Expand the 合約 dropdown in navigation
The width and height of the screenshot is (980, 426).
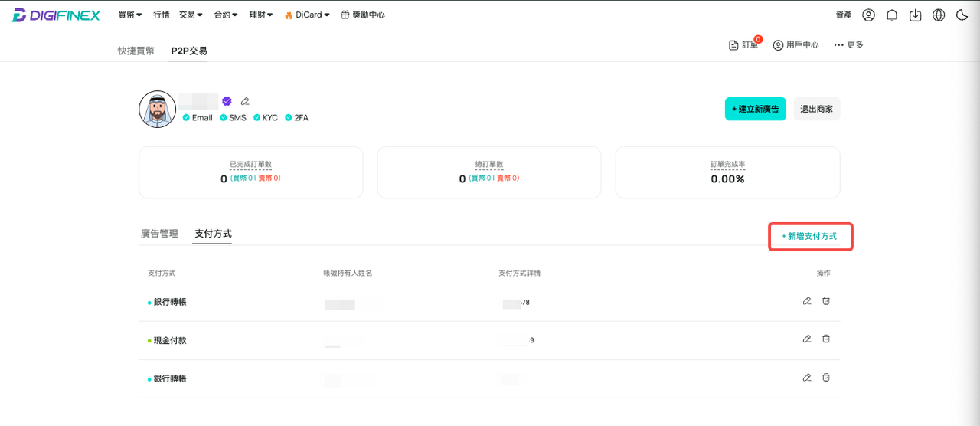pos(226,15)
